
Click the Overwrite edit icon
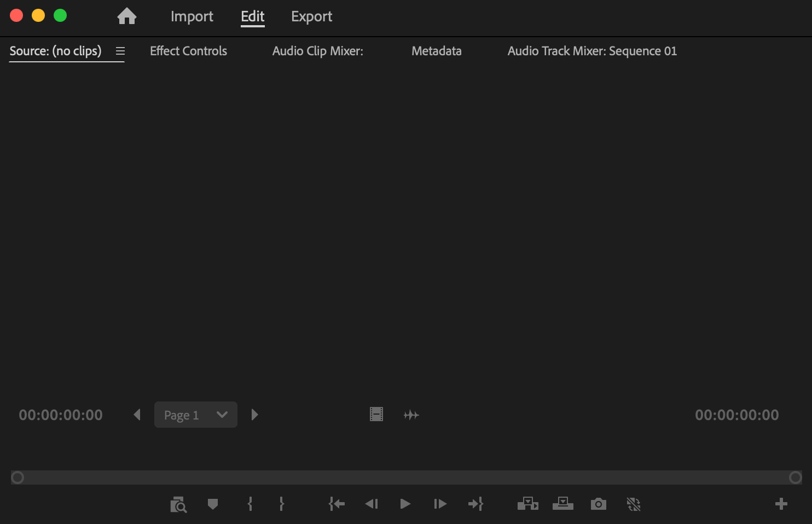[x=562, y=504]
